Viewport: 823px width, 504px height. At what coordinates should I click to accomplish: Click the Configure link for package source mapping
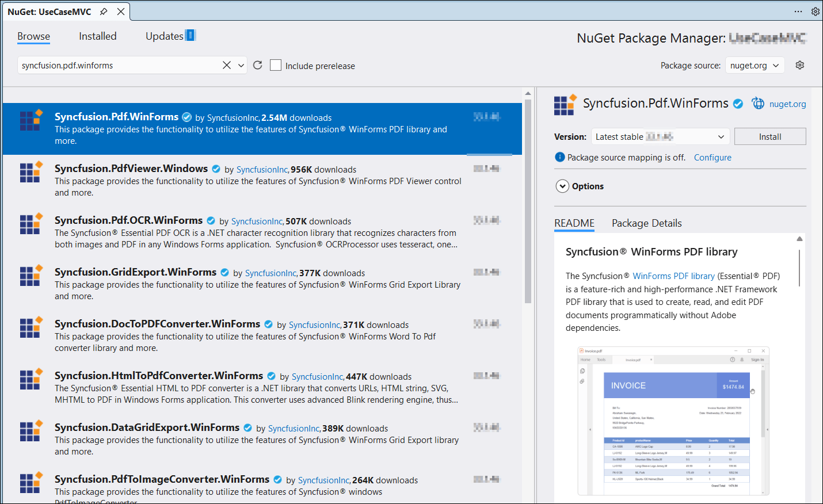[x=712, y=157]
